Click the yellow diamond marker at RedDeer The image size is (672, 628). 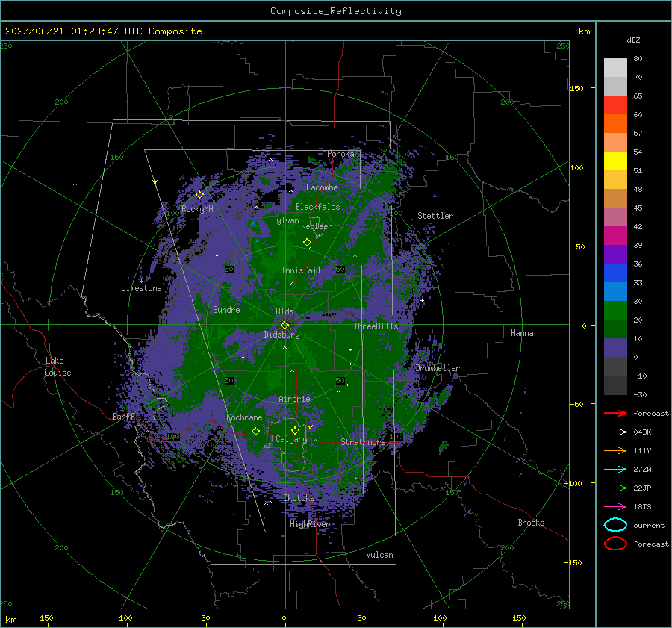[x=307, y=243]
